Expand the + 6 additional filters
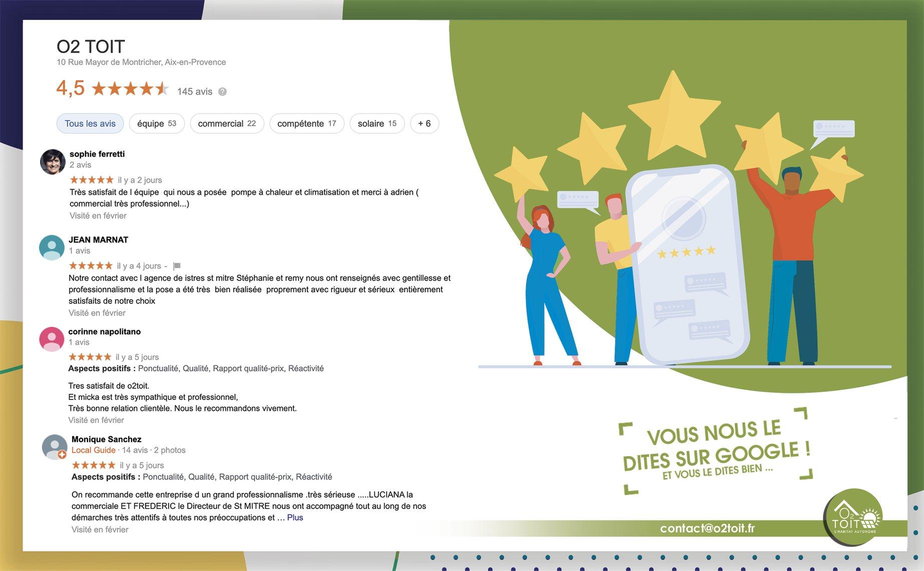924x571 pixels. click(424, 124)
